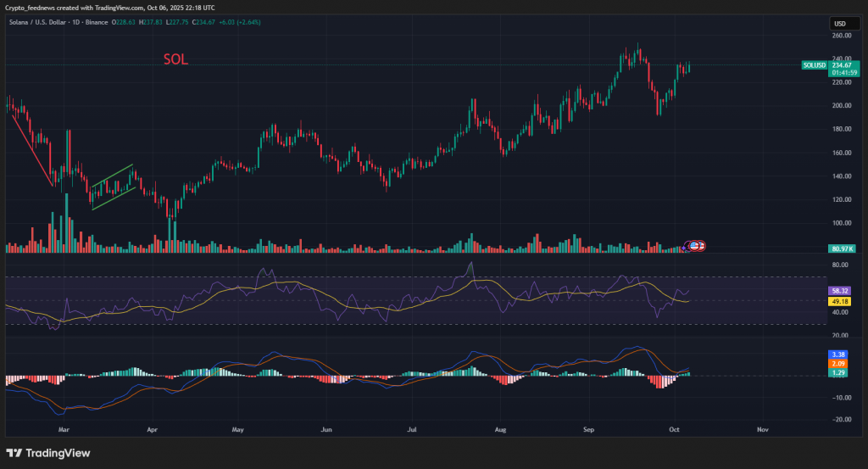Image resolution: width=868 pixels, height=469 pixels.
Task: Click the green MACD histogram label 1.29
Action: [x=840, y=373]
